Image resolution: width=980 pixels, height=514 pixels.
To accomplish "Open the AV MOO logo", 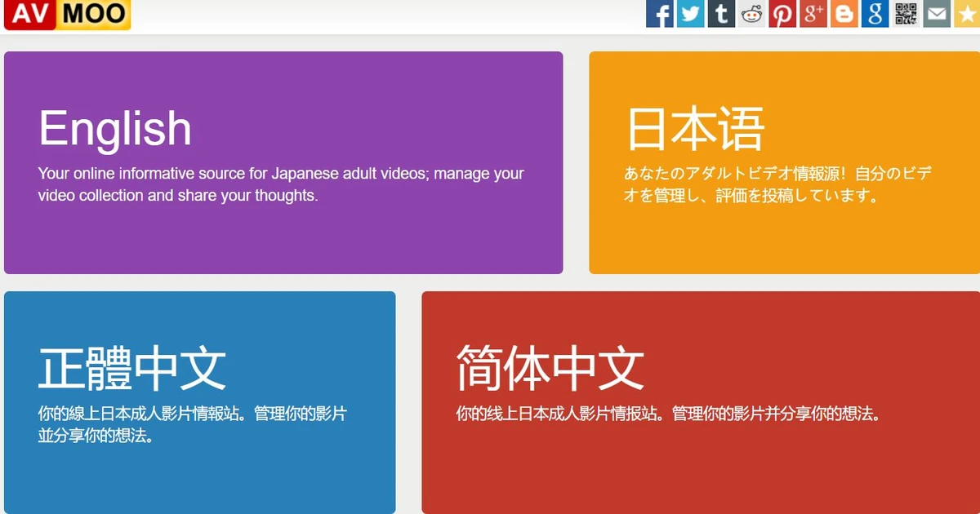I will coord(67,14).
